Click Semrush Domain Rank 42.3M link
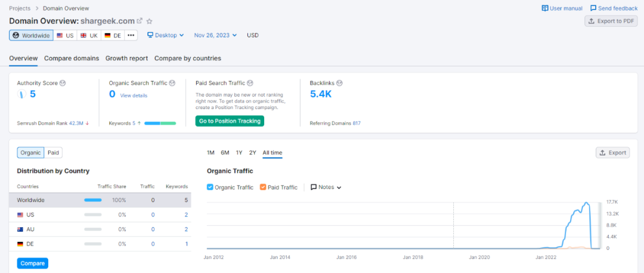Viewport: 644px width, 273px height. pos(76,123)
